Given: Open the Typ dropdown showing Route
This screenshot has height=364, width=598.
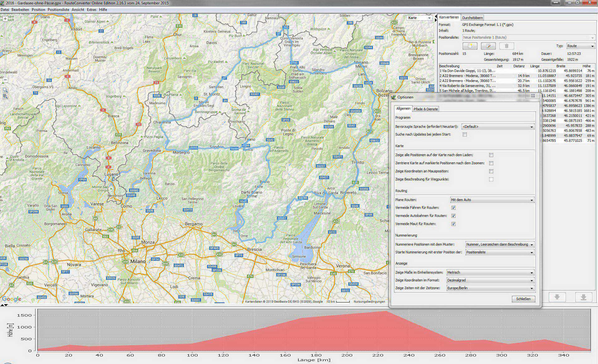Looking at the screenshot, I should tap(581, 46).
